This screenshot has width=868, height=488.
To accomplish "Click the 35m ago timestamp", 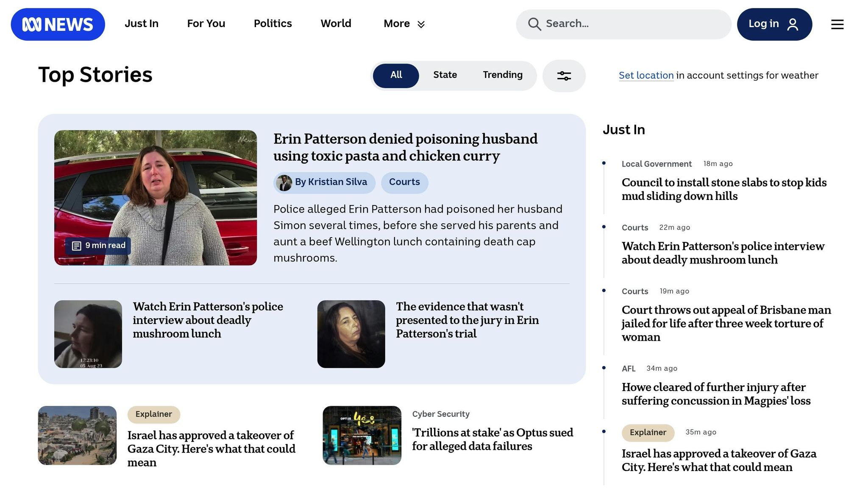I will pos(701,433).
